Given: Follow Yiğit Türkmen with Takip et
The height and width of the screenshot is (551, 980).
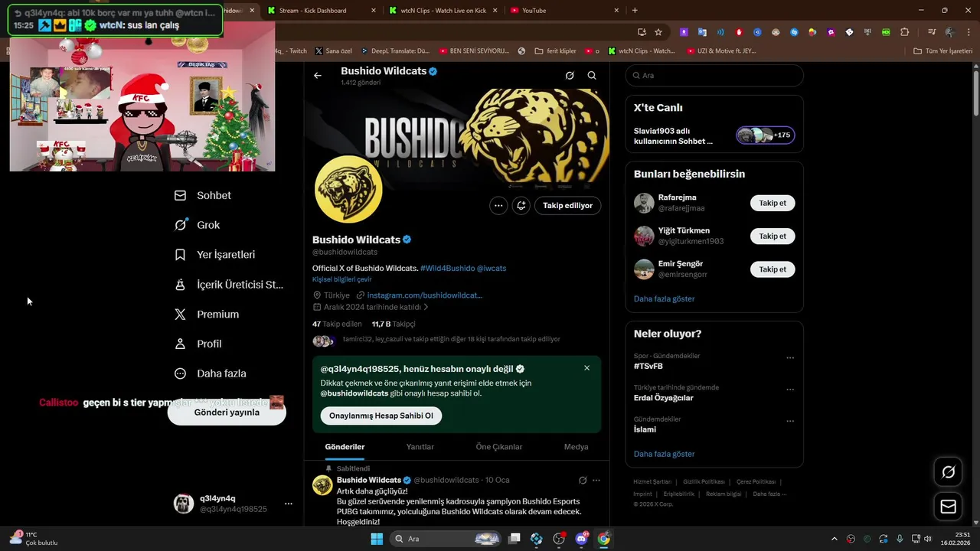Looking at the screenshot, I should [x=773, y=236].
